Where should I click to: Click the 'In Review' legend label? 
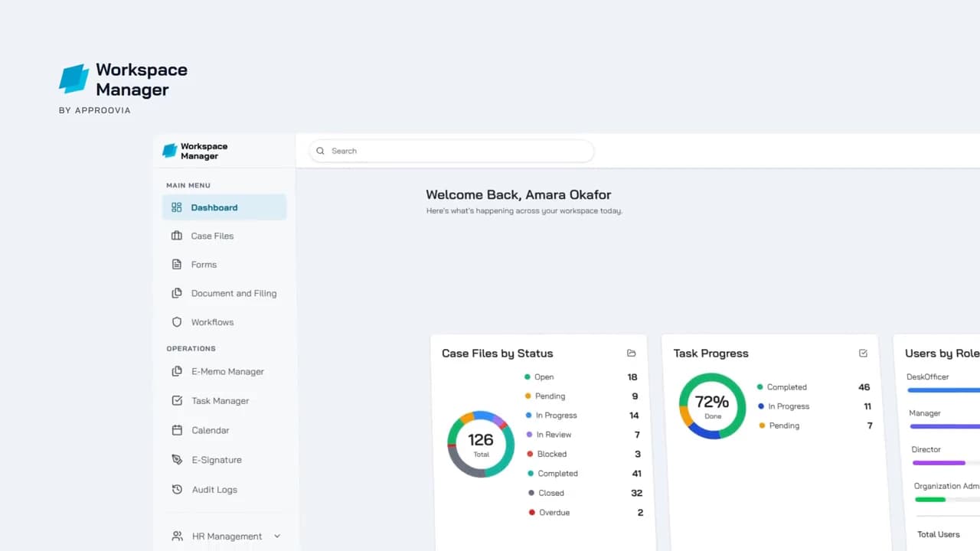554,435
